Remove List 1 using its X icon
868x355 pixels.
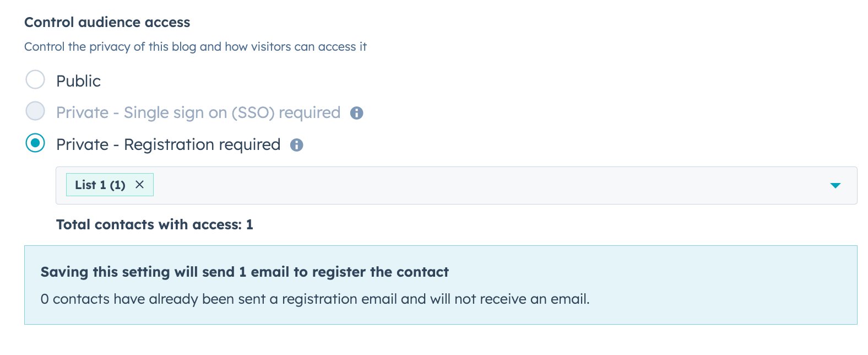coord(140,185)
